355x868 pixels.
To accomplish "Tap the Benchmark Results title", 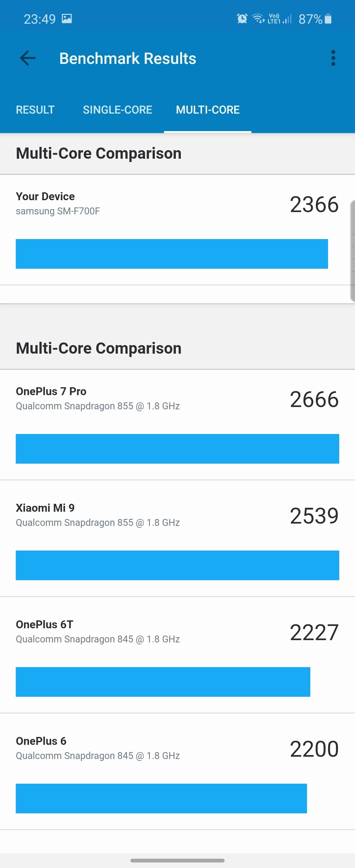I will pos(128,58).
